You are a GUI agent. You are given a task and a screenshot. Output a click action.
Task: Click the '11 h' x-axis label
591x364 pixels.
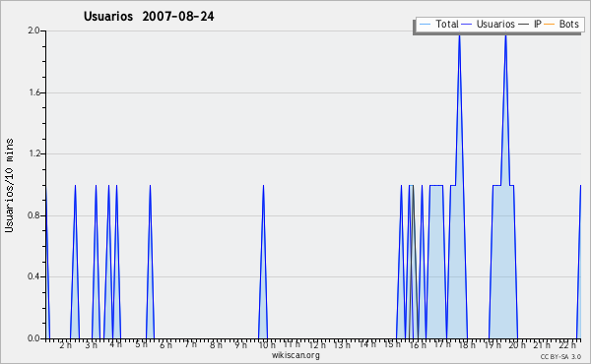293,344
